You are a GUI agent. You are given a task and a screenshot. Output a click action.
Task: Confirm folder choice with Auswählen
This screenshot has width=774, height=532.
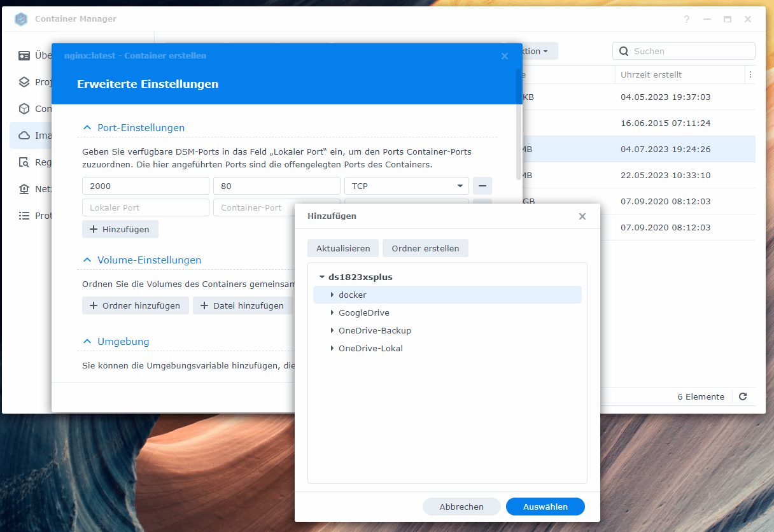(x=545, y=506)
